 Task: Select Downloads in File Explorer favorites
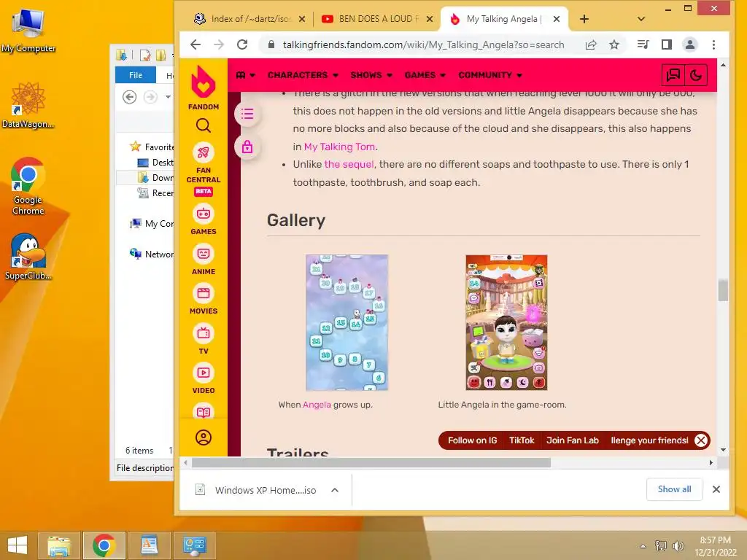[x=155, y=178]
